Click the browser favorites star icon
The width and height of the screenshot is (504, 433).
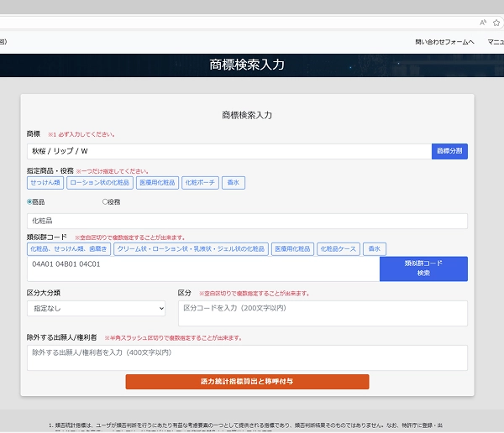tap(496, 23)
